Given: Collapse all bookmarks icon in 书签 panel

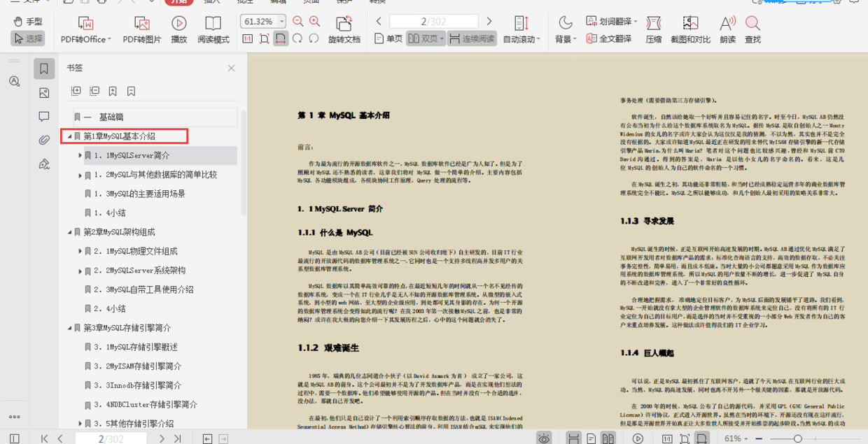Looking at the screenshot, I should (94, 91).
